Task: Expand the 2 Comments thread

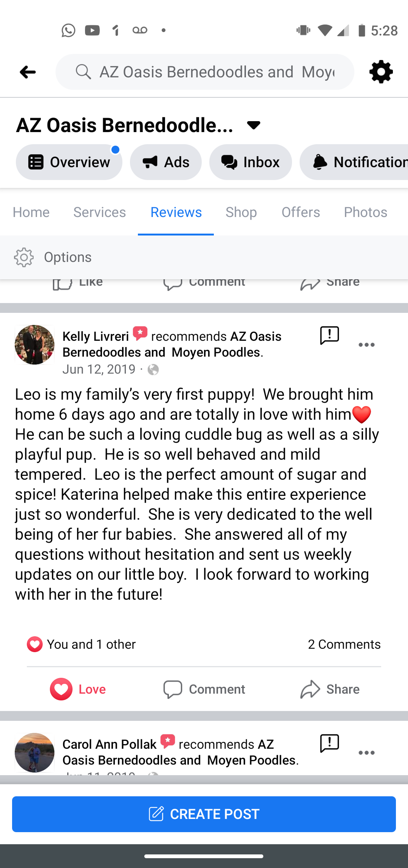Action: coord(344,644)
